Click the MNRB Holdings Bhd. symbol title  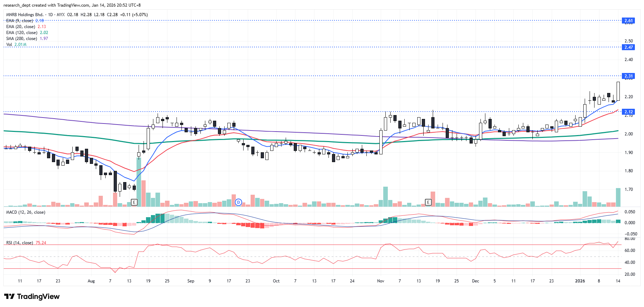(25, 15)
